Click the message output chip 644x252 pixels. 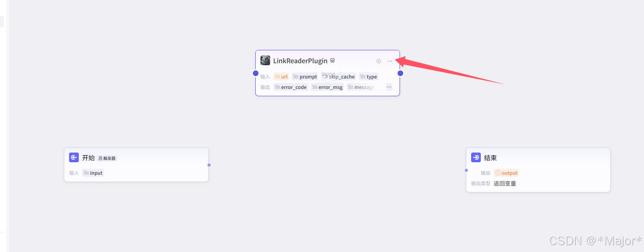(x=361, y=87)
